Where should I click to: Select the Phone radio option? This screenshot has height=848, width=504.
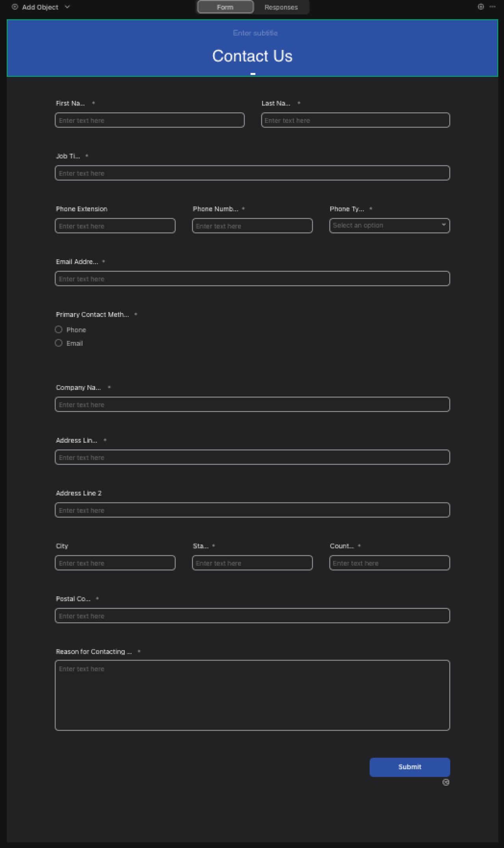coord(59,329)
